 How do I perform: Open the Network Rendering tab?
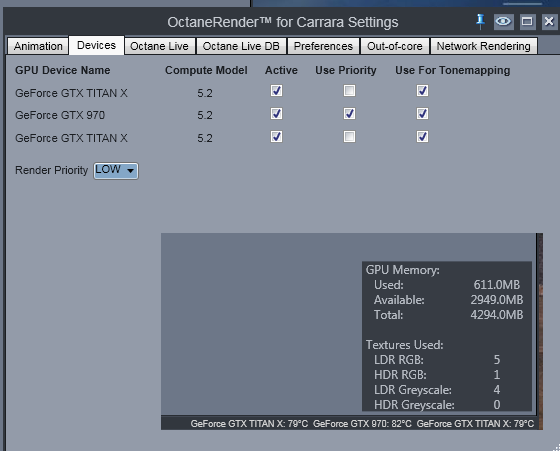click(484, 46)
